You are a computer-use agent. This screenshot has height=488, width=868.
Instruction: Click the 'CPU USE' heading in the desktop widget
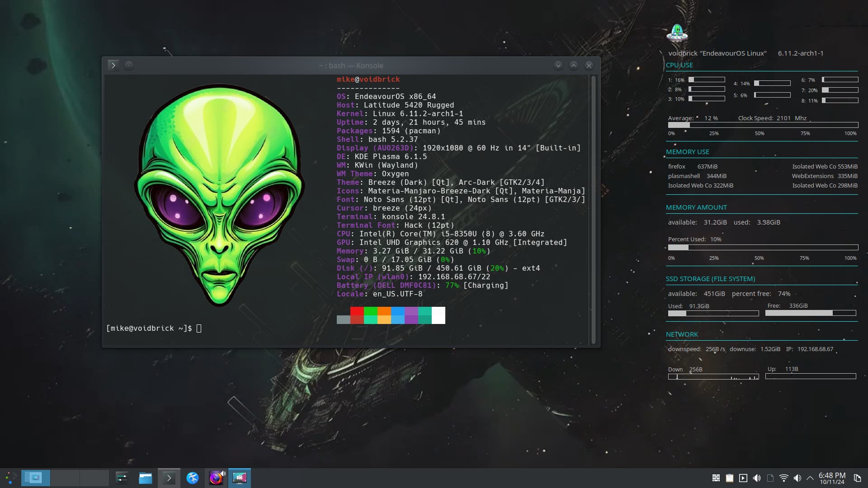click(679, 65)
